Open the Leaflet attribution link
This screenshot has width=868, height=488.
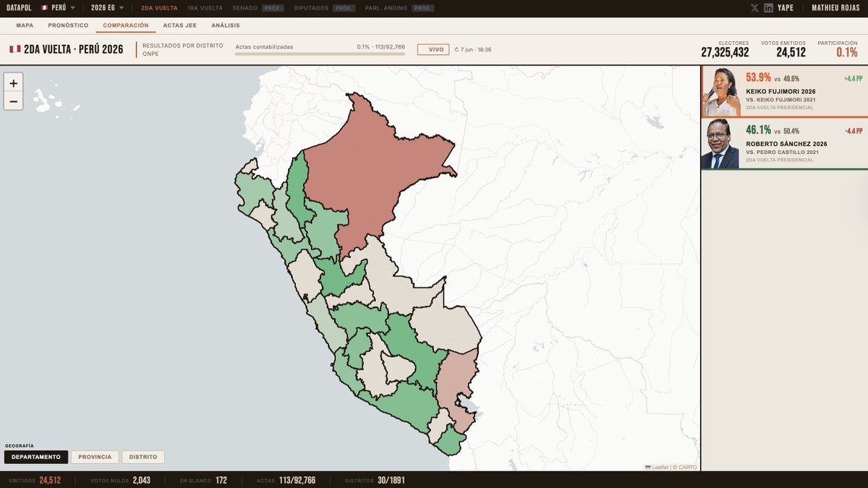[x=656, y=467]
